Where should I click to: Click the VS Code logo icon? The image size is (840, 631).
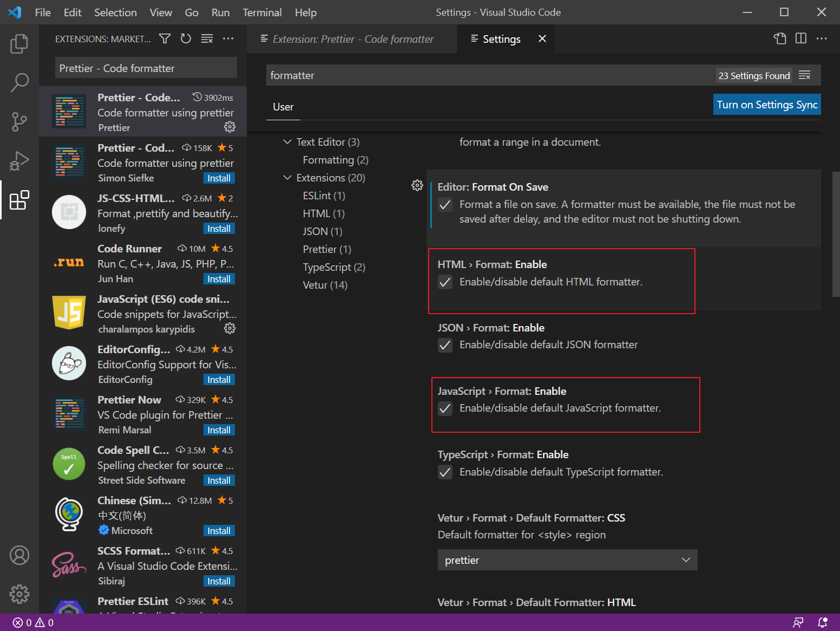point(15,12)
